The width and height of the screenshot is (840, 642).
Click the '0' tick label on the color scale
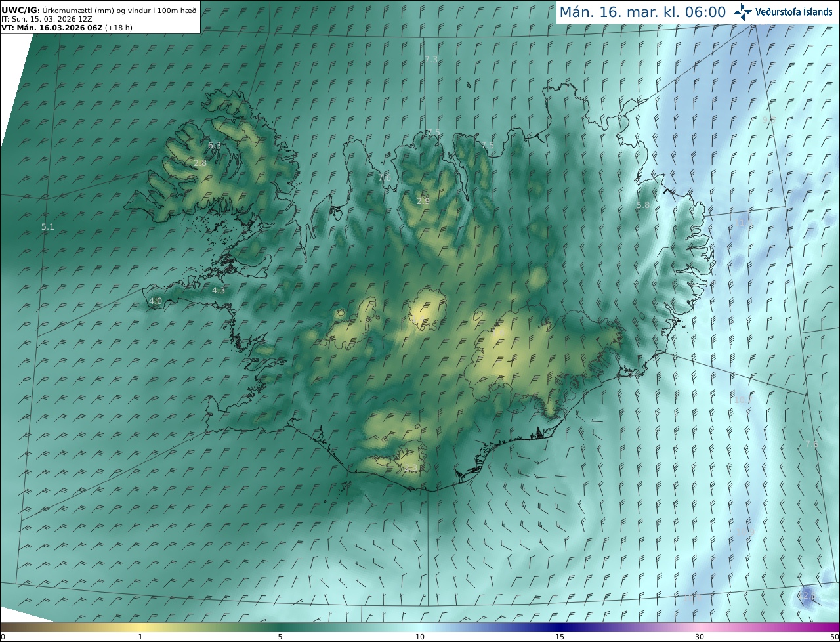click(x=3, y=637)
